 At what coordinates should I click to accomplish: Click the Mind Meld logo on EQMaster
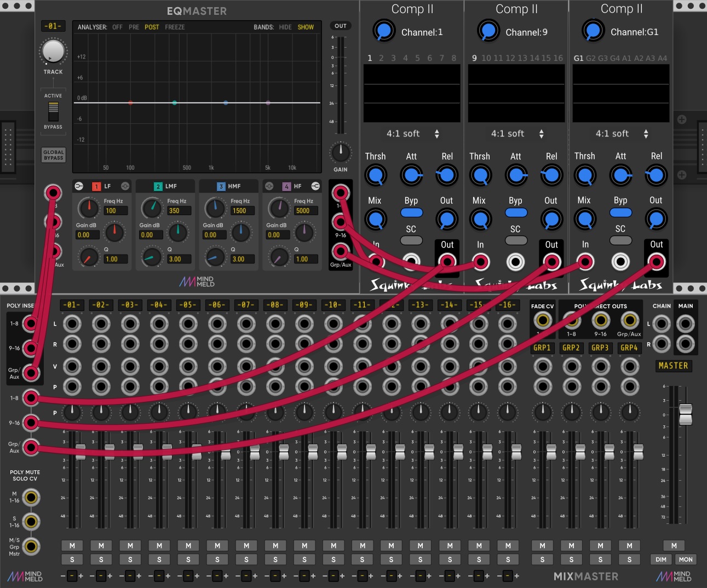tap(197, 281)
